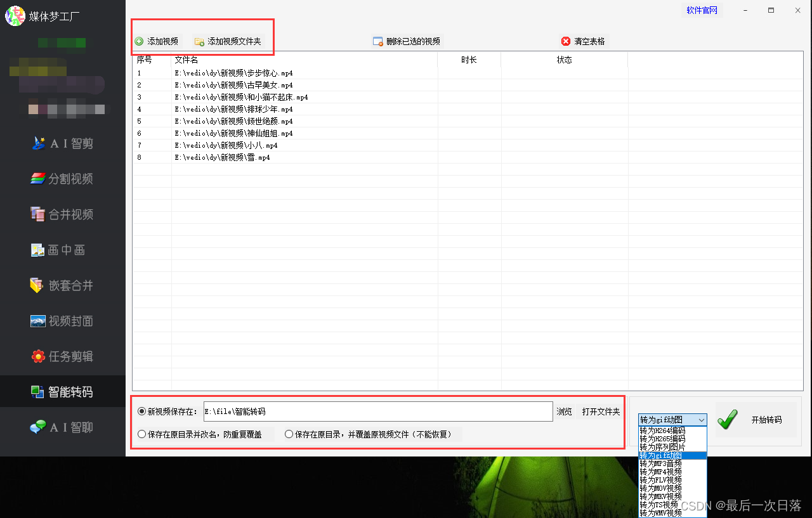Viewport: 812px width, 518px height.
Task: Click the 媒体梦工厂 app logo
Action: pos(15,16)
